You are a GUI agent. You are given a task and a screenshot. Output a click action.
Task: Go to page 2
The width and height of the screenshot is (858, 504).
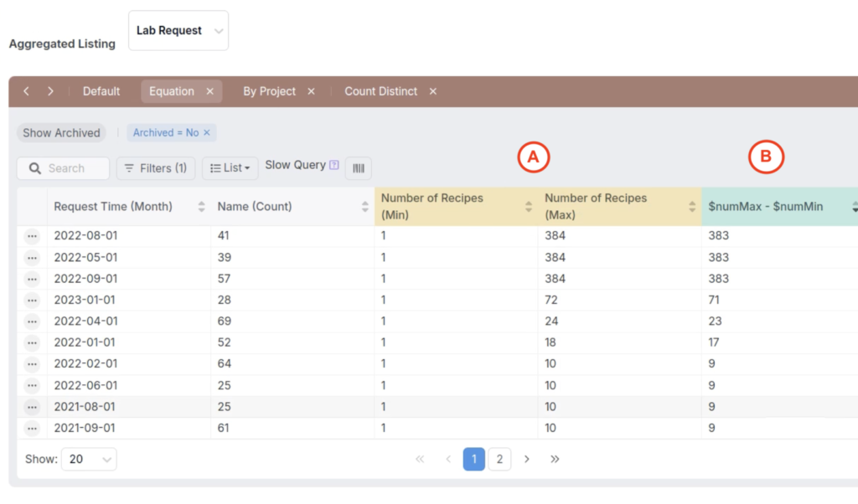[x=499, y=459]
